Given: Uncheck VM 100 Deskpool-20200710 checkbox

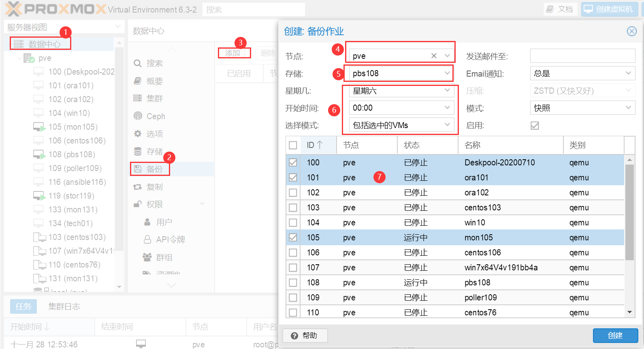Looking at the screenshot, I should [293, 163].
